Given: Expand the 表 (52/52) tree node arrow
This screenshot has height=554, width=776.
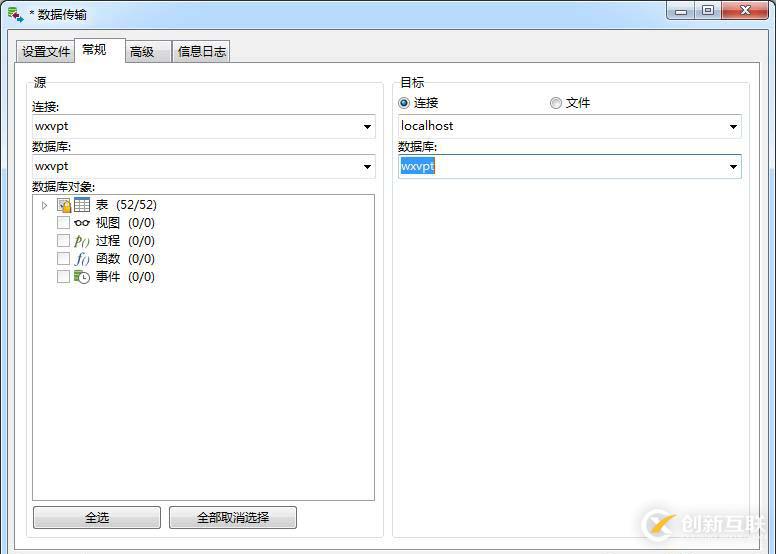Looking at the screenshot, I should click(x=45, y=205).
